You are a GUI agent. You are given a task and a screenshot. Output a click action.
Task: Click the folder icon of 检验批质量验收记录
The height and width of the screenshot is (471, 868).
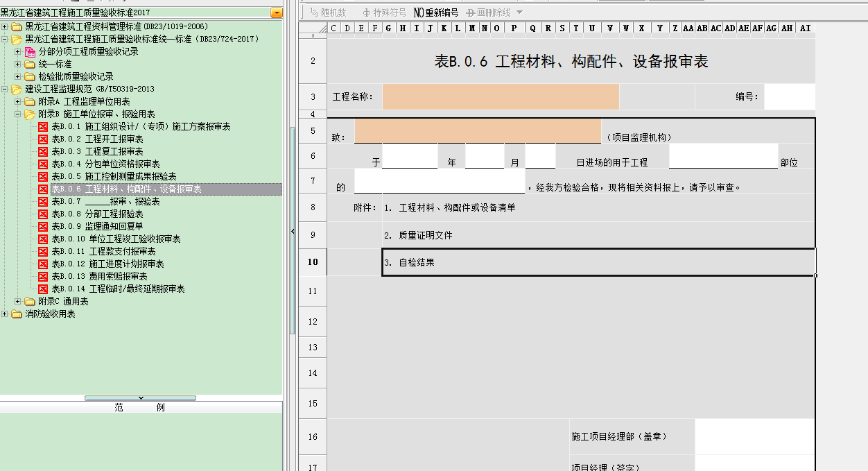30,77
